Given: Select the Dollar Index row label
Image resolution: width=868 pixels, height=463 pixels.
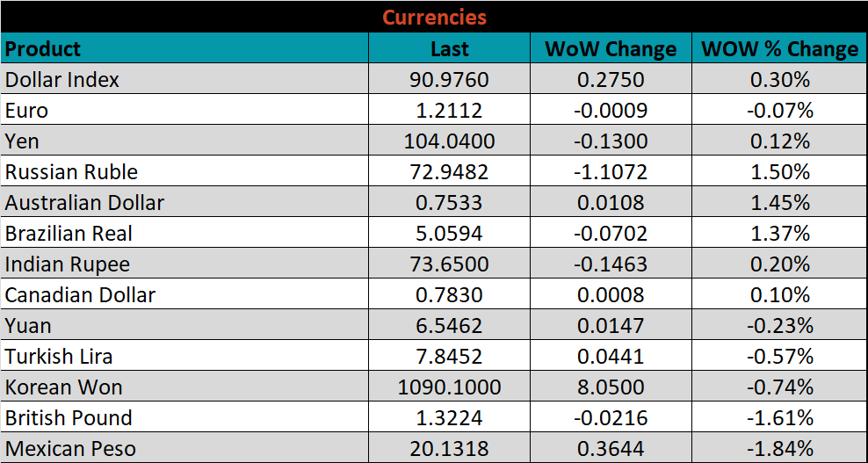Looking at the screenshot, I should (x=62, y=80).
